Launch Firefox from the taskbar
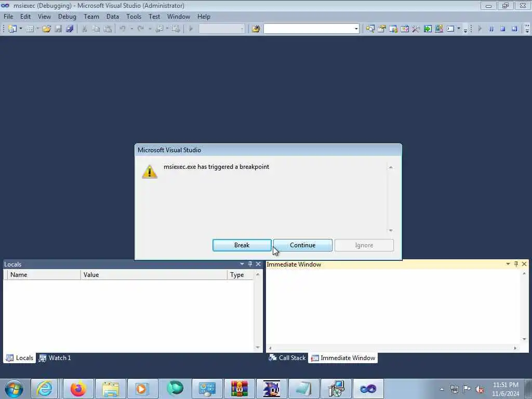The width and height of the screenshot is (532, 399). point(78,389)
